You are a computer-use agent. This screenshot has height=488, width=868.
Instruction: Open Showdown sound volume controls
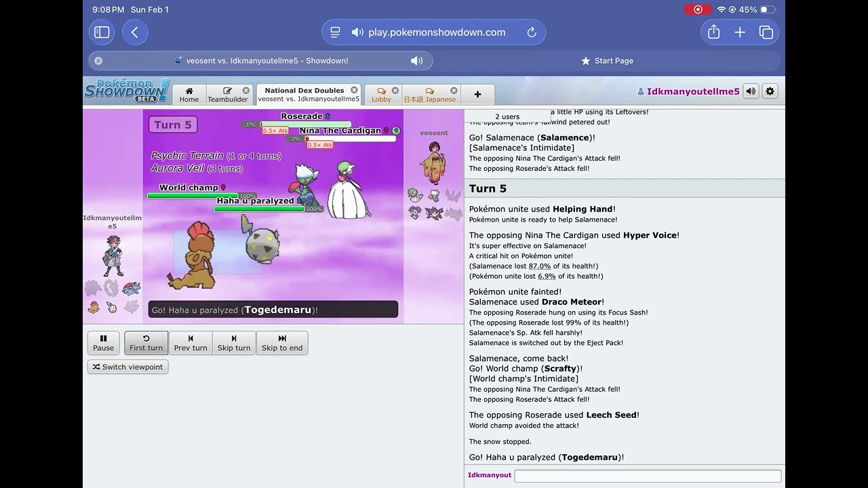(751, 91)
